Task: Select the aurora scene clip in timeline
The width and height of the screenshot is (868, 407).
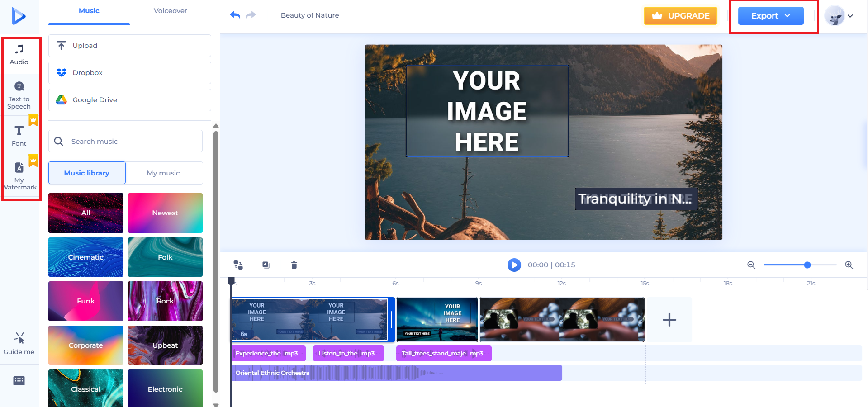Action: coord(437,319)
